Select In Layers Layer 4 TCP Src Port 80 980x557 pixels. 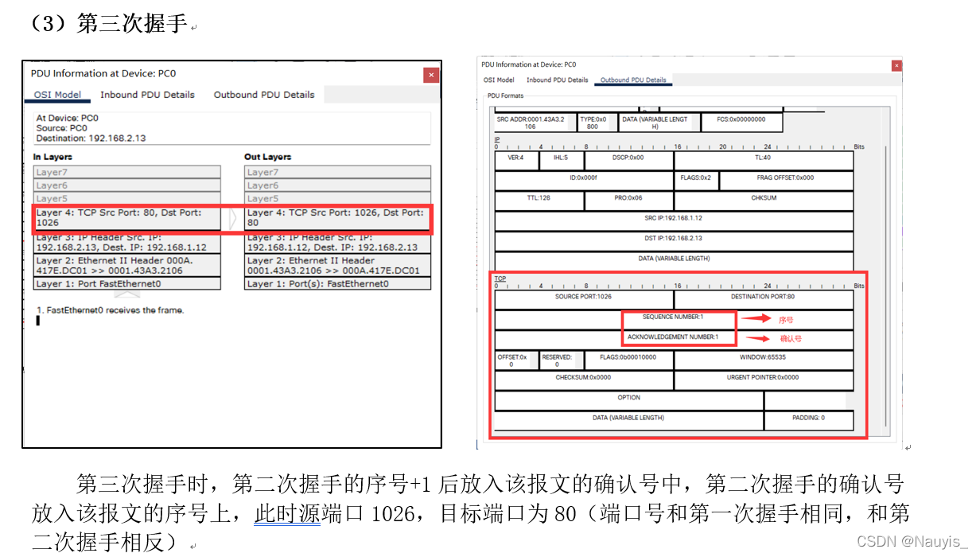(127, 218)
